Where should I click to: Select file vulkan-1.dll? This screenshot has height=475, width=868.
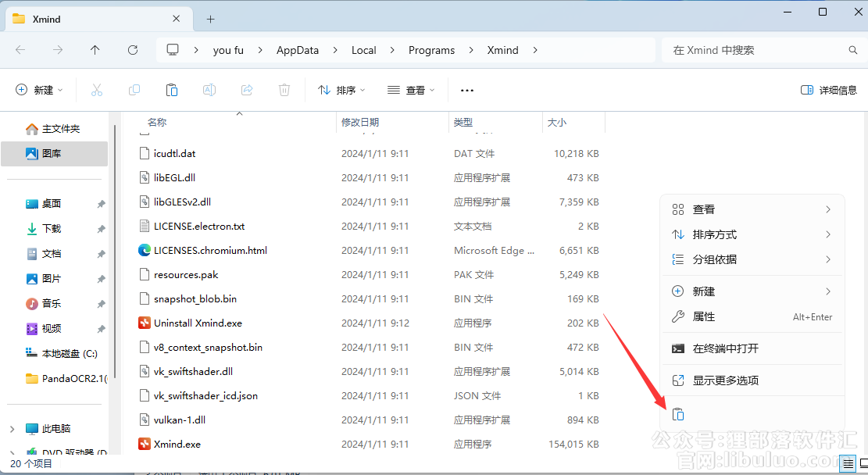click(x=180, y=420)
